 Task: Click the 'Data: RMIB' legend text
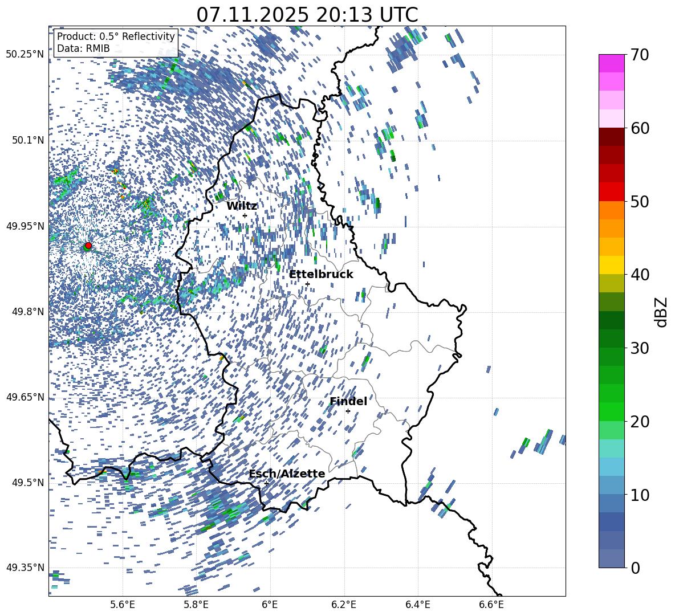pos(83,48)
